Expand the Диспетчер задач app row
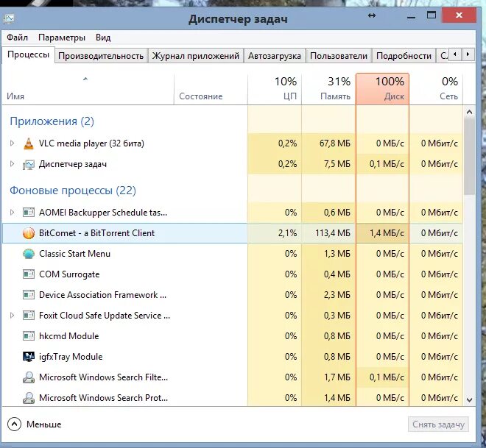 click(12, 164)
